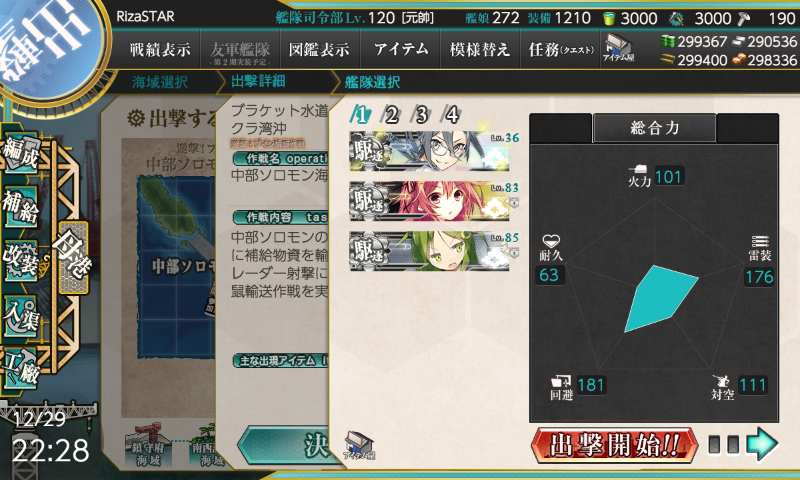Select fleet number 3

[421, 115]
